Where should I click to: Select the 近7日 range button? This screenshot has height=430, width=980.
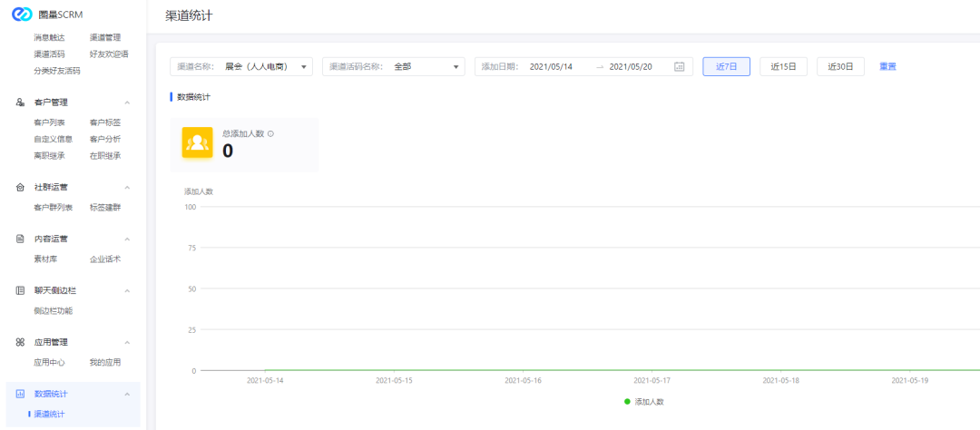point(726,67)
